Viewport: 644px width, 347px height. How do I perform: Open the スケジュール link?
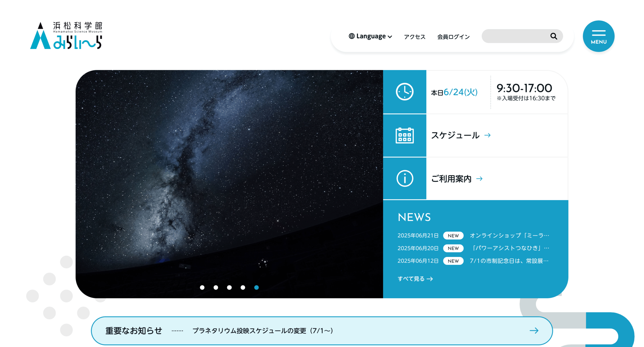(x=455, y=135)
